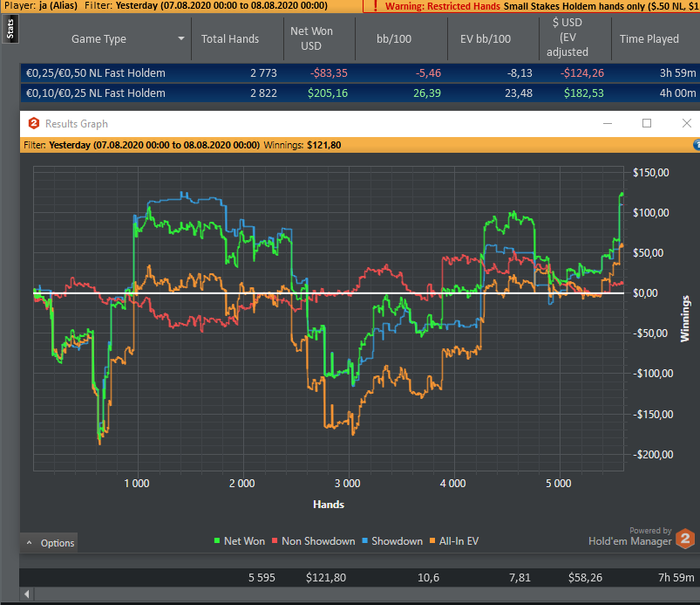Open the vertical Stats side tab
The image size is (700, 605).
pos(10,30)
